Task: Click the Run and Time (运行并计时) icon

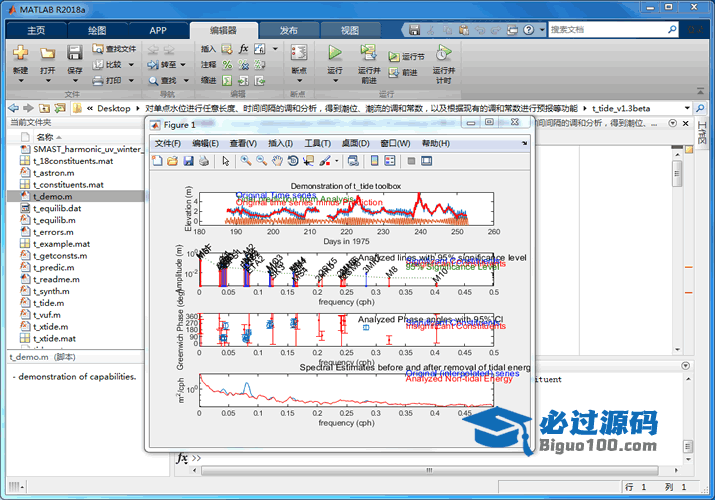Action: pos(443,52)
